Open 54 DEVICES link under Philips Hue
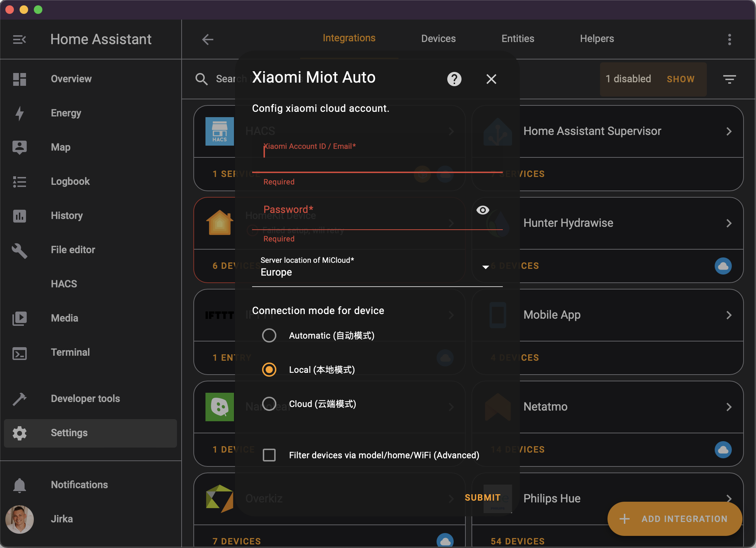 click(518, 541)
